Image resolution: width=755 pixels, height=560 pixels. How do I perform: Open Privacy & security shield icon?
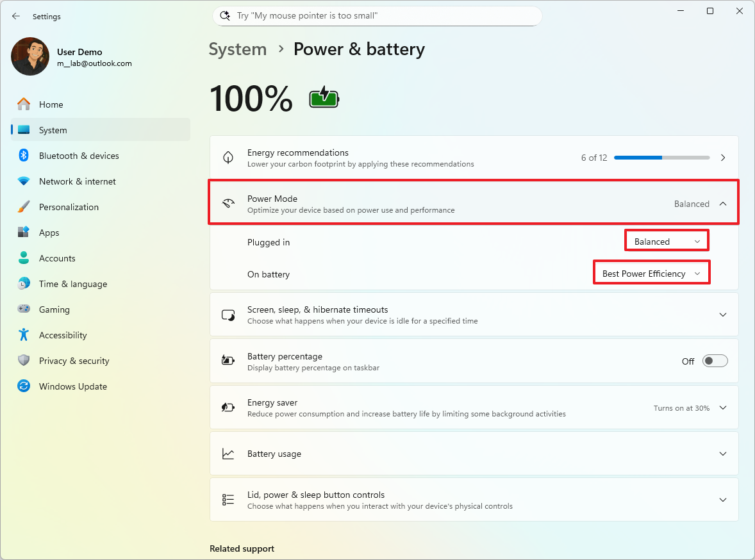[23, 361]
